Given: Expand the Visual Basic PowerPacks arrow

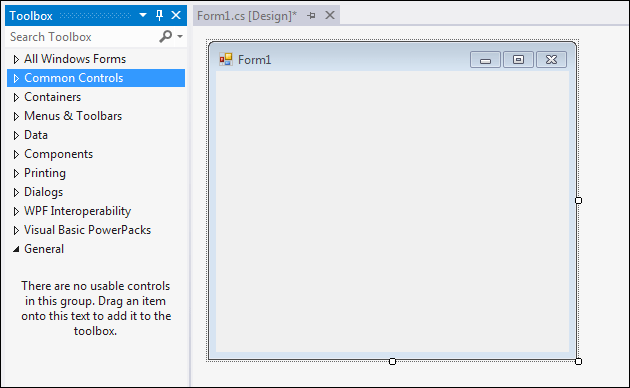Looking at the screenshot, I should [x=16, y=230].
